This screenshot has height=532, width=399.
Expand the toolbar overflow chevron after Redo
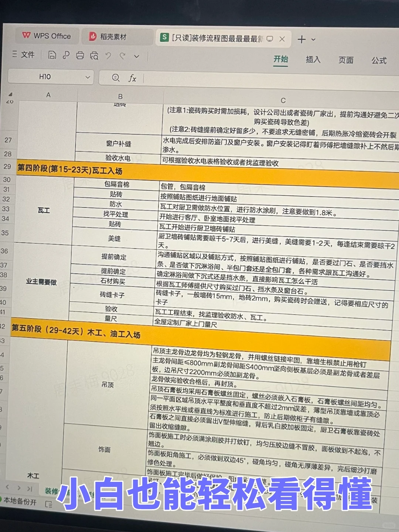pyautogui.click(x=136, y=56)
